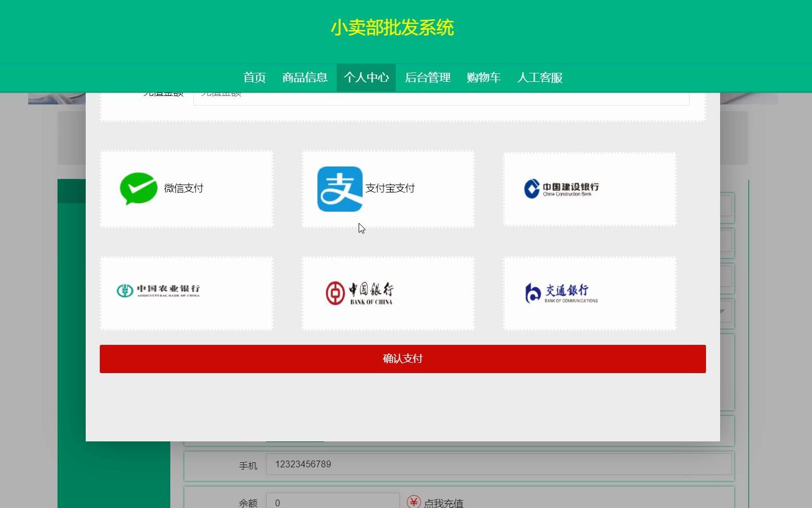Click the yuan recharge icon beside 点我充值
This screenshot has width=812, height=508.
pos(414,502)
